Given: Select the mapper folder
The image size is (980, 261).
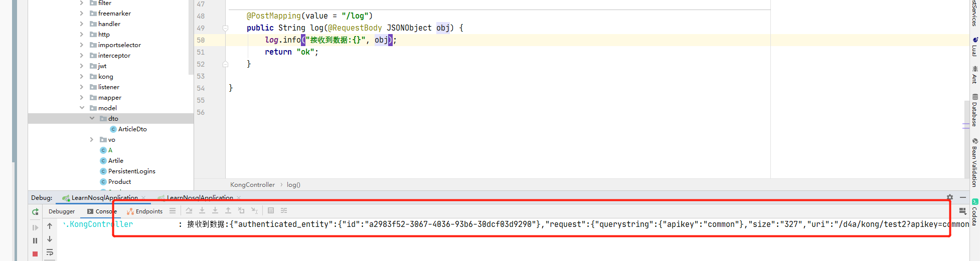Looking at the screenshot, I should click(x=105, y=98).
